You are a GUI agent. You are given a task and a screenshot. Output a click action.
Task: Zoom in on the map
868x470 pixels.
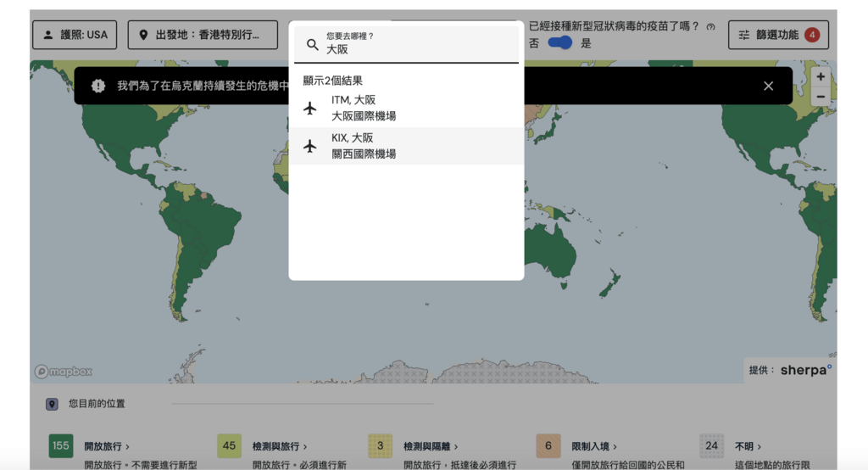pos(821,76)
